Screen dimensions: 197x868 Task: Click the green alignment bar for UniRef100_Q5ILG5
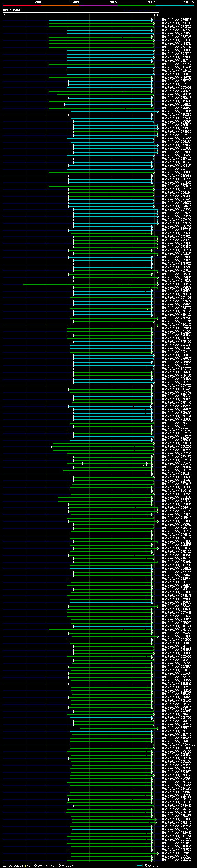click(105, 497)
